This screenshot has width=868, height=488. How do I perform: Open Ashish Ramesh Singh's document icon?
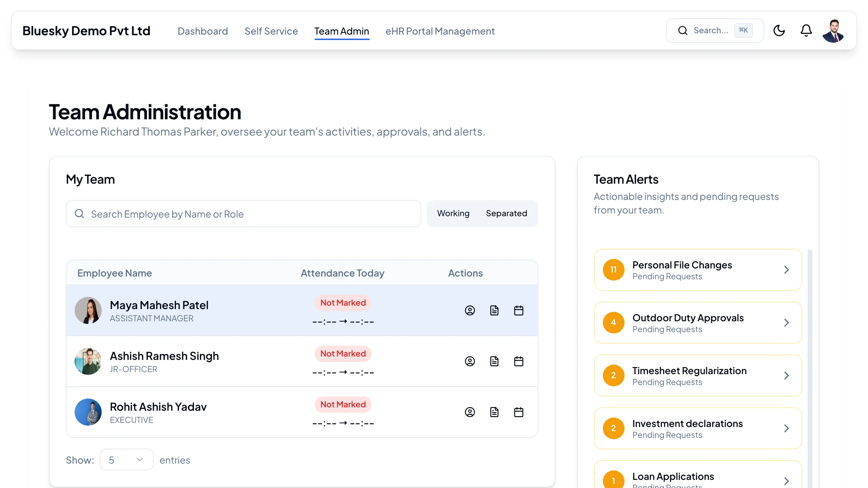pyautogui.click(x=494, y=361)
